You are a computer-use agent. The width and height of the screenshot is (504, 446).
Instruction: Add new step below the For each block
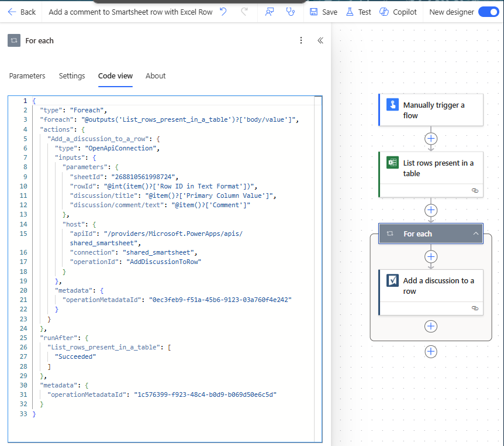tap(431, 352)
